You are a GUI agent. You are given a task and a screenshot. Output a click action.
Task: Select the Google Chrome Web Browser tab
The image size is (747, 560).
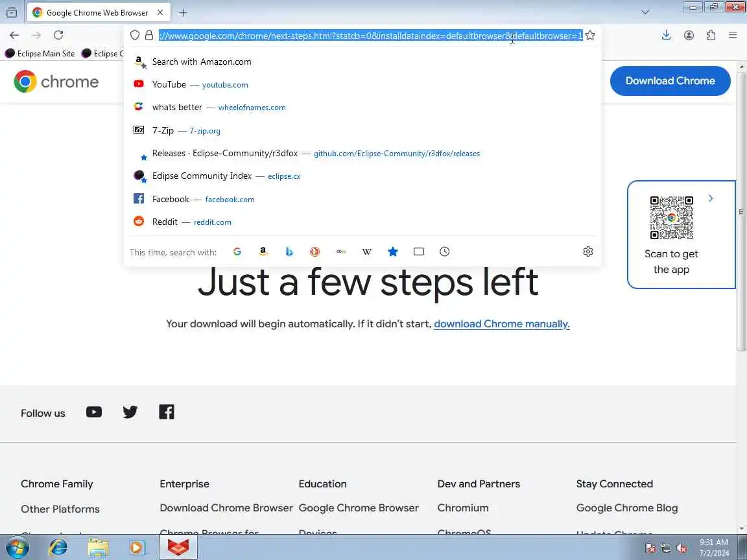(98, 13)
